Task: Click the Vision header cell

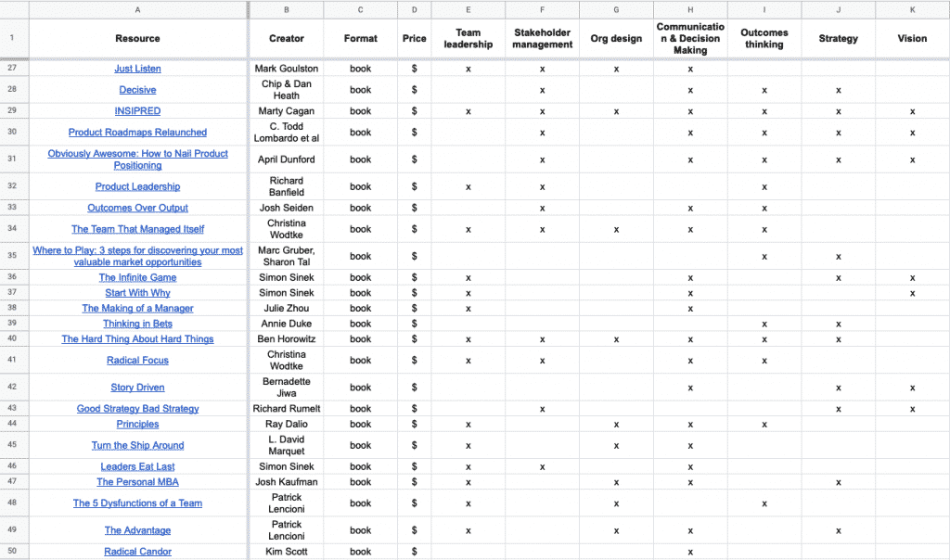Action: tap(913, 38)
